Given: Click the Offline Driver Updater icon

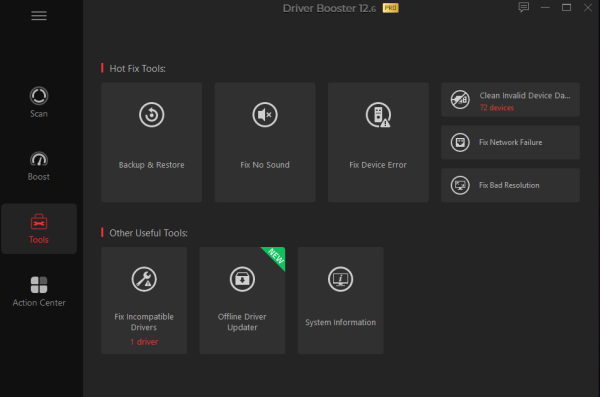Looking at the screenshot, I should 242,279.
